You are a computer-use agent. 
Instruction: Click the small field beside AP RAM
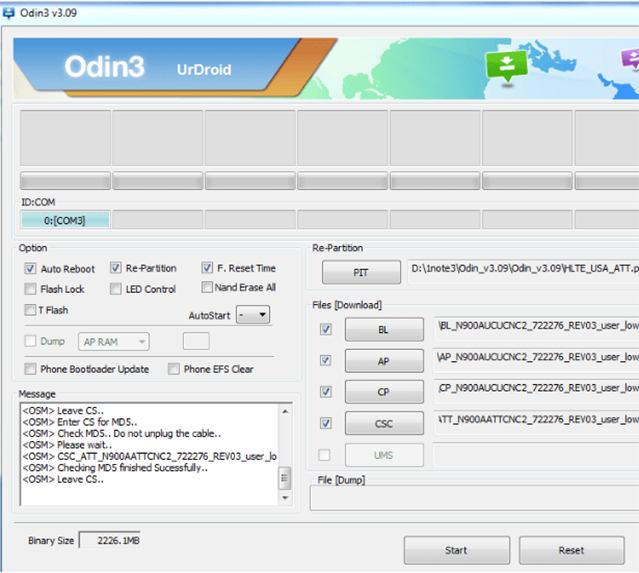click(196, 341)
